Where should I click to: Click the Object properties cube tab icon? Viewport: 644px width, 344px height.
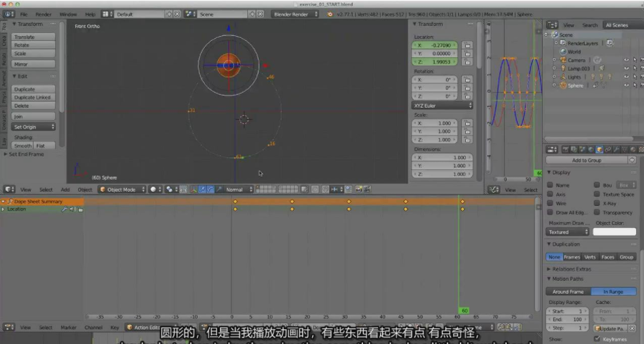click(599, 150)
